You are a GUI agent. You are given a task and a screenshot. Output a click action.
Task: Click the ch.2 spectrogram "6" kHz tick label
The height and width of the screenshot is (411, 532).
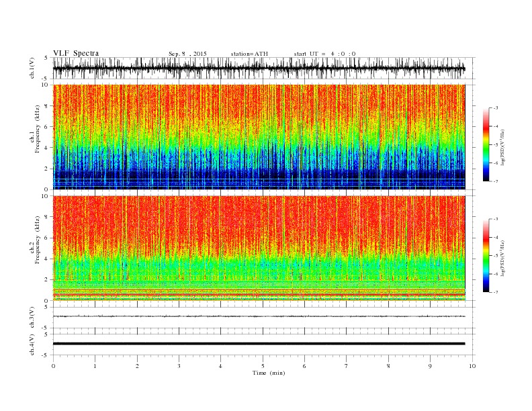(46, 238)
